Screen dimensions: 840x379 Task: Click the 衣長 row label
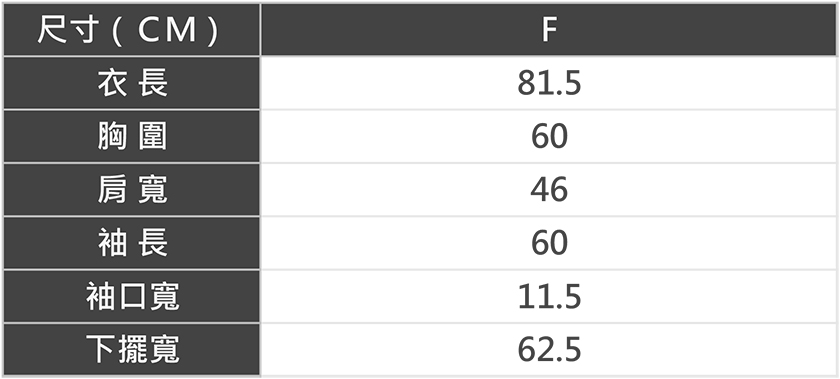[x=132, y=83]
